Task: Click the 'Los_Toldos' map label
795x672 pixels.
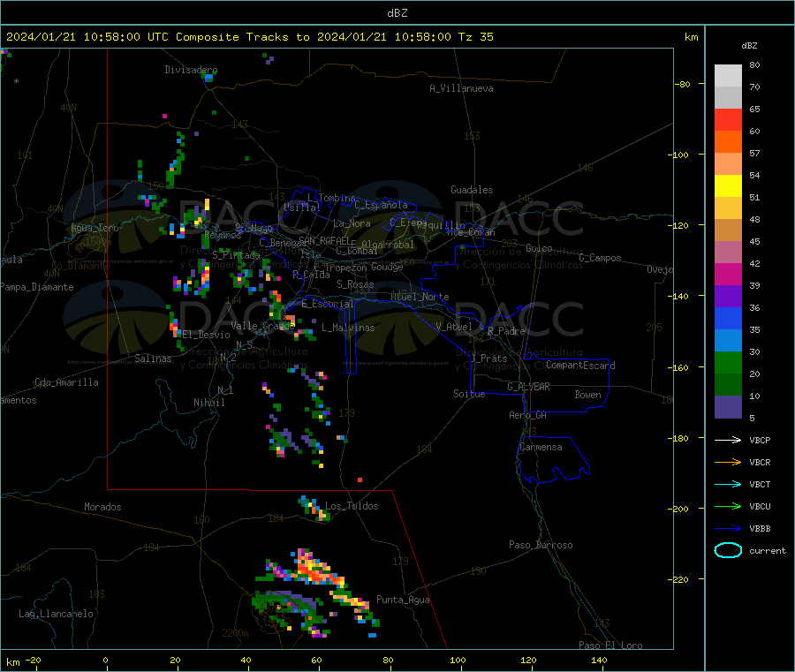Action: click(x=352, y=506)
